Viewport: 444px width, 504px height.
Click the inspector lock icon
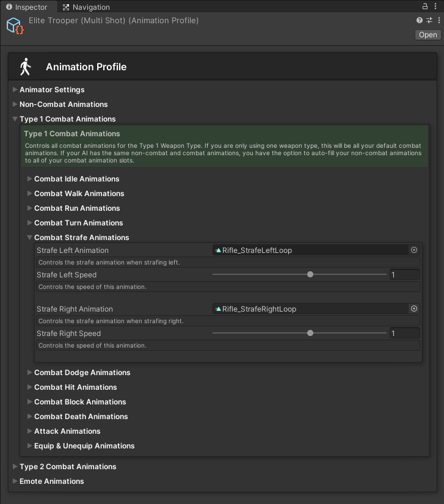425,7
